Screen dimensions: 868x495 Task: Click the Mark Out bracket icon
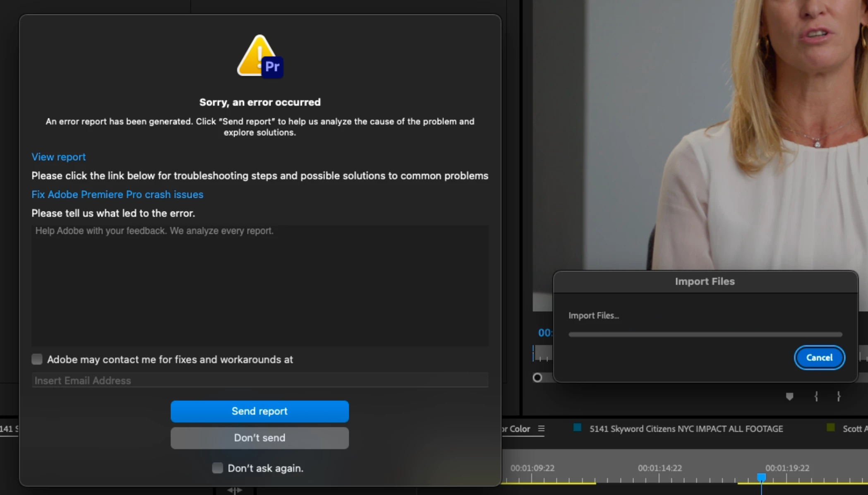pyautogui.click(x=839, y=397)
